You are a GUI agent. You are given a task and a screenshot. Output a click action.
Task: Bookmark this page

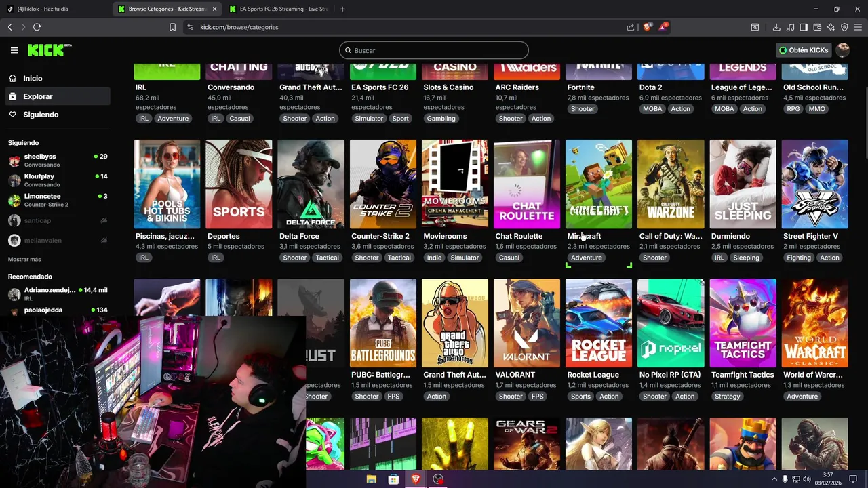172,27
